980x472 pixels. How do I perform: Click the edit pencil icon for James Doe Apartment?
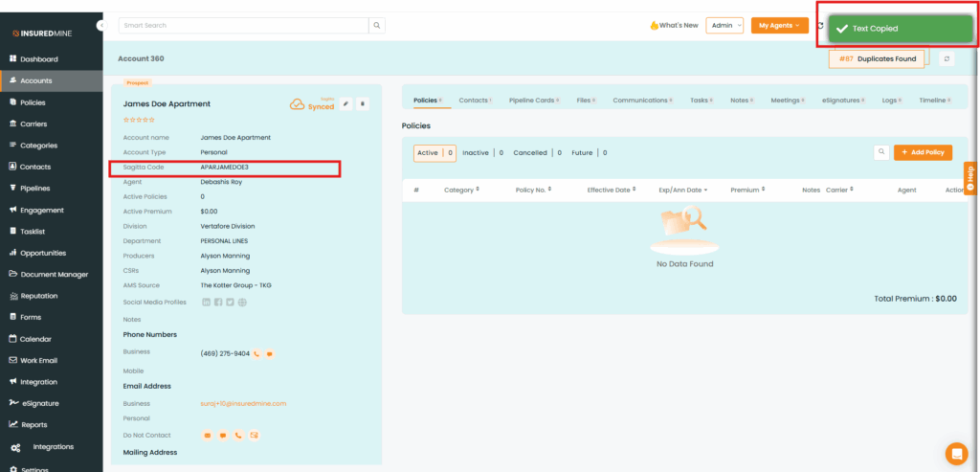click(346, 103)
